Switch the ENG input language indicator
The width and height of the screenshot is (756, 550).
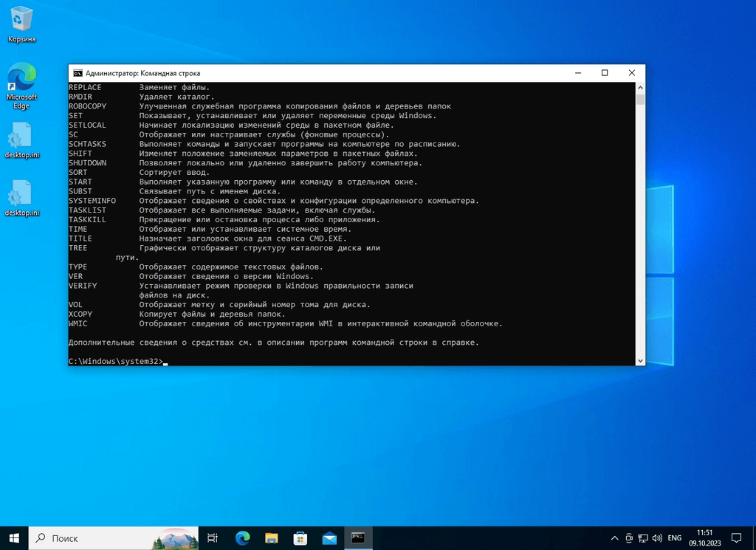pos(675,538)
